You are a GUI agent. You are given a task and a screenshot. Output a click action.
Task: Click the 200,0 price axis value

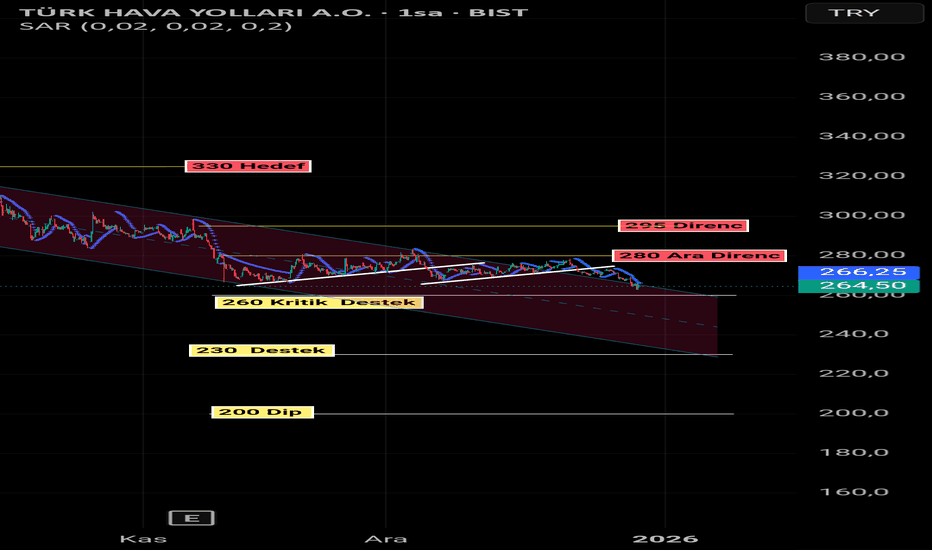(854, 413)
